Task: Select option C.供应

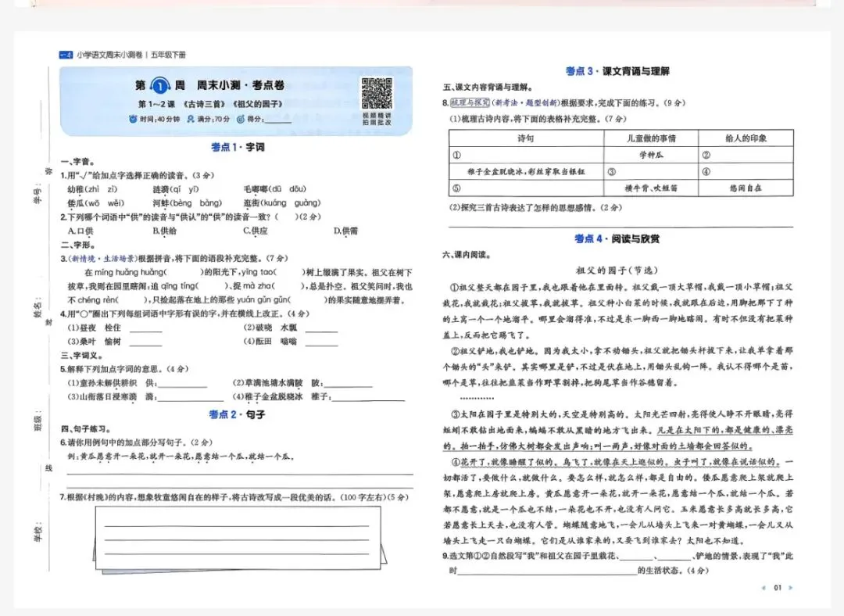Action: coord(256,231)
